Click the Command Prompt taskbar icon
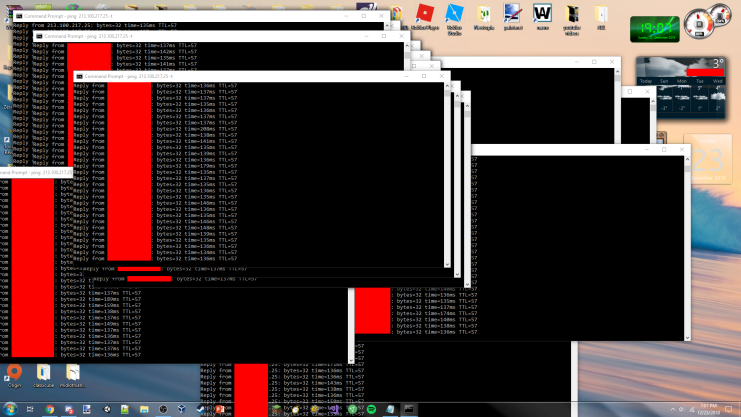Screen dimensions: 741x417 [x=408, y=409]
